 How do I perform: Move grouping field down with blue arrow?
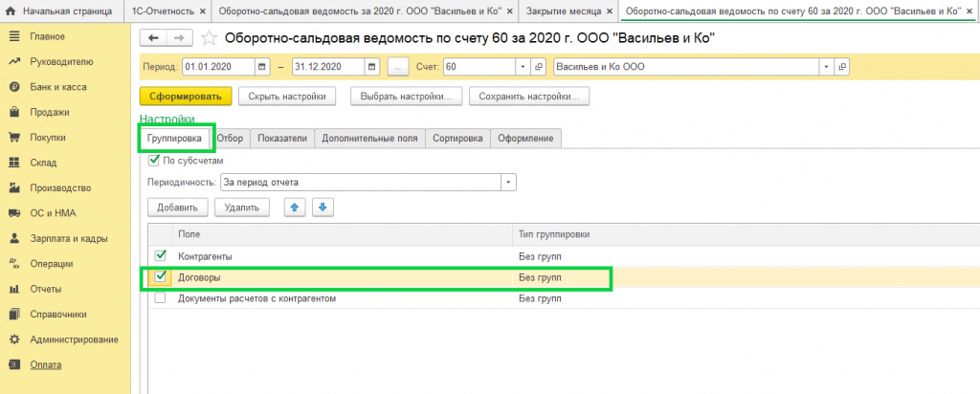(323, 208)
